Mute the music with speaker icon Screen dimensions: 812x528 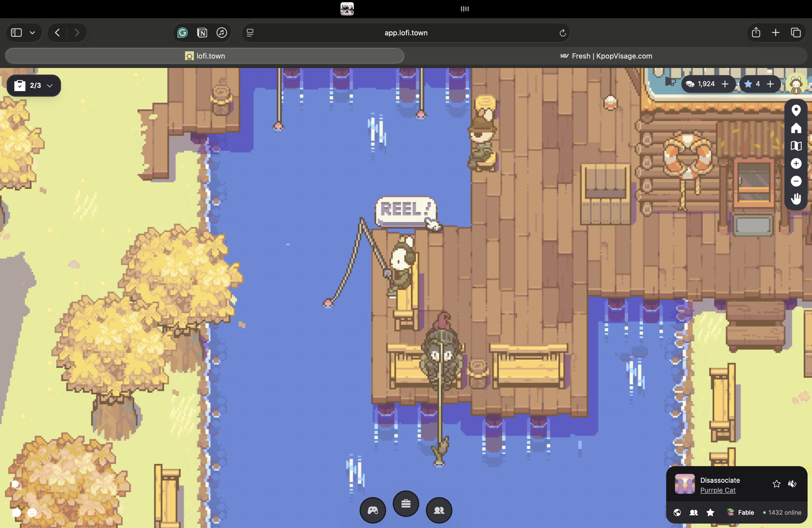[x=792, y=484]
